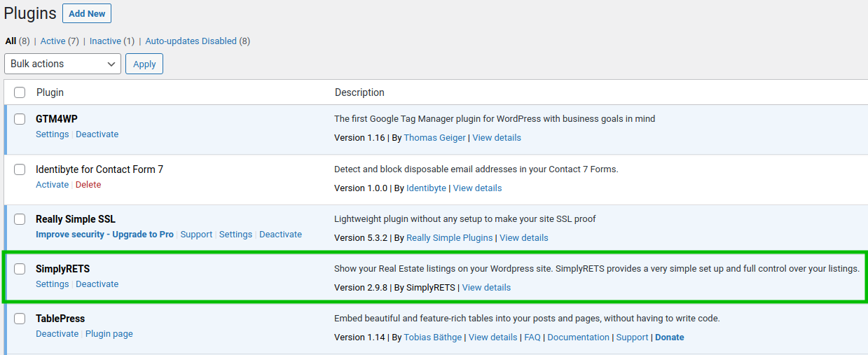The width and height of the screenshot is (868, 355).
Task: Delete the Identibyte plugin
Action: 88,185
